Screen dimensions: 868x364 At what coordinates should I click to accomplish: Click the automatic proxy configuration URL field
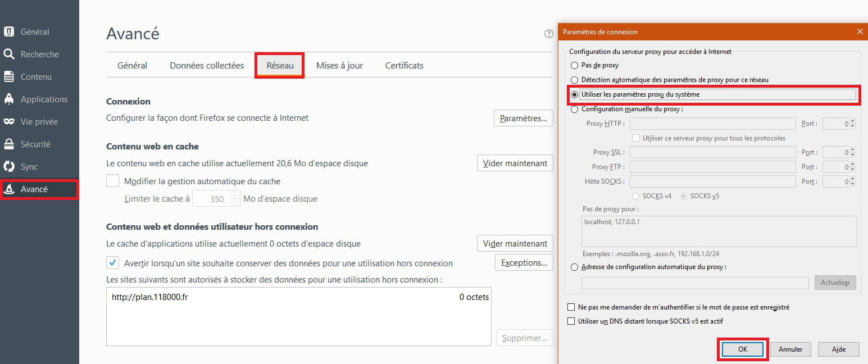695,283
